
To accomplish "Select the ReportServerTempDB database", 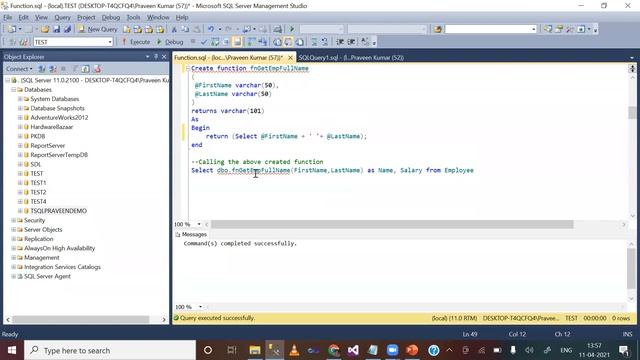I will (59, 155).
